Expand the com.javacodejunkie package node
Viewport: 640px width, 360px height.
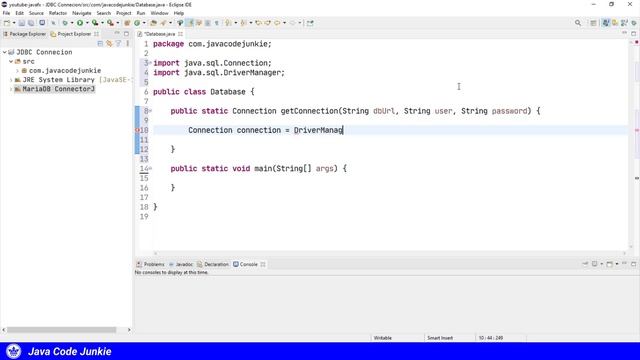pyautogui.click(x=18, y=71)
